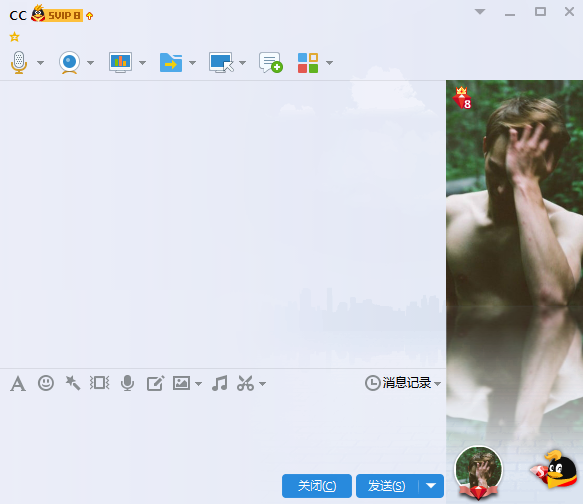Screen dimensions: 583x504
Task: Expand apps grid dropdown arrow
Action: tap(329, 63)
